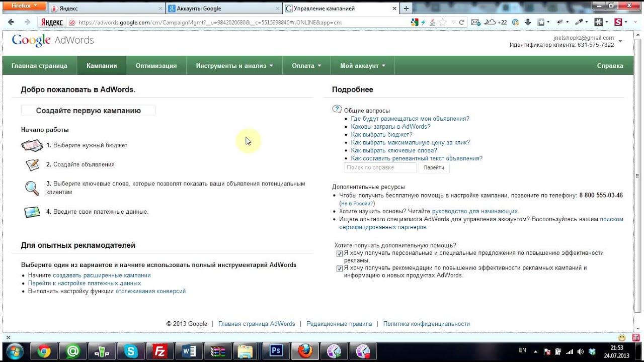Click the lightning bolt address bar icon
Viewport: 644px width, 362px height.
[x=423, y=22]
